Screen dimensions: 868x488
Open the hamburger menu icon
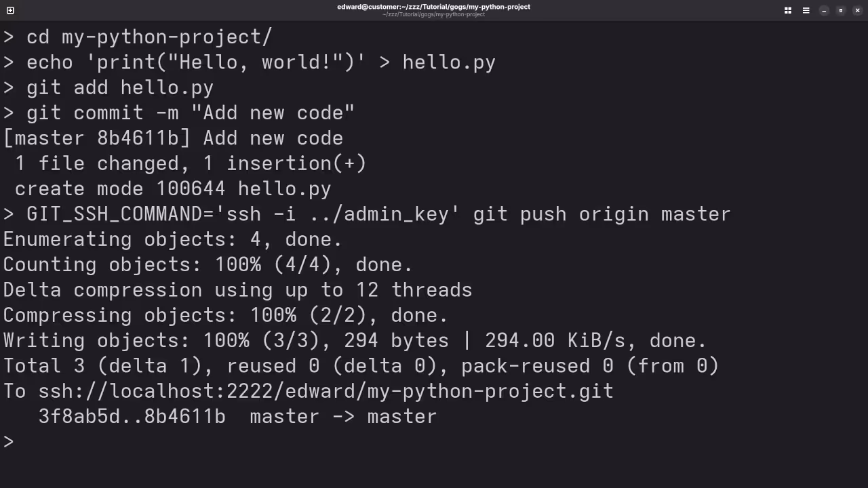tap(806, 10)
